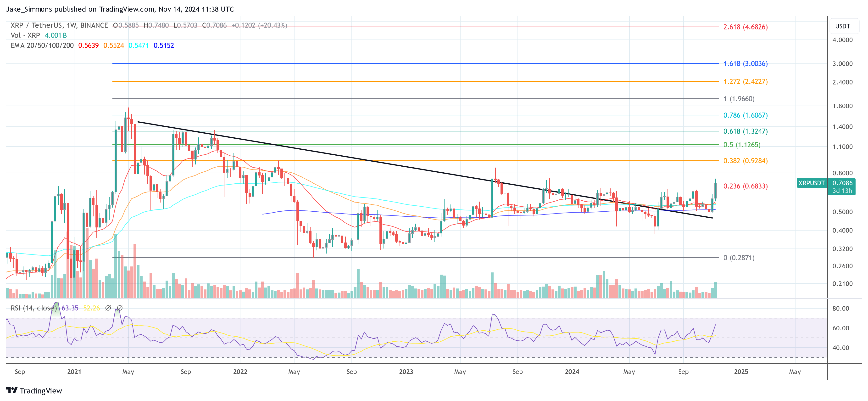This screenshot has width=868, height=401.
Task: Click the RSI value 63.35
Action: (70, 308)
